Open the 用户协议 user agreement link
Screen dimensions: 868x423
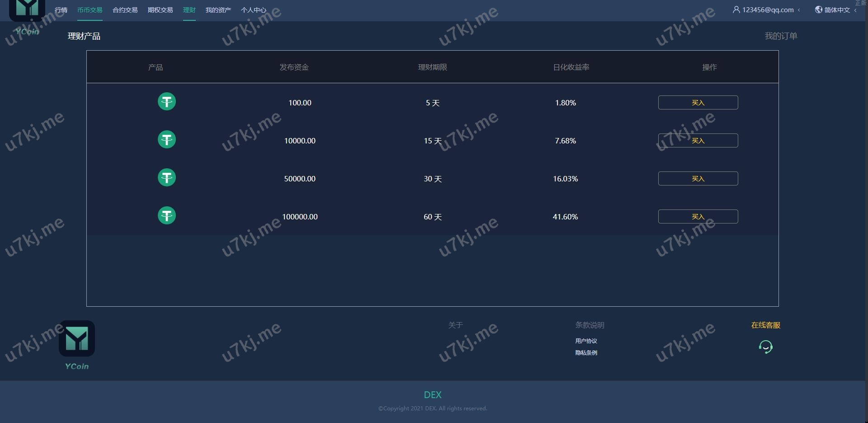pos(586,341)
